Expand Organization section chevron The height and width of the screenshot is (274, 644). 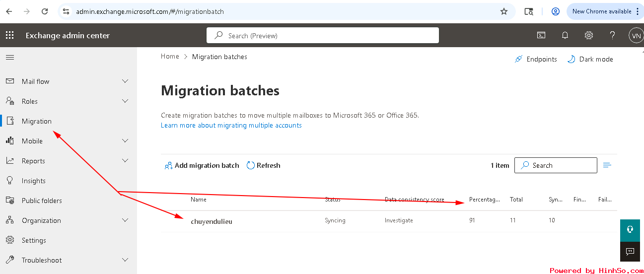(125, 220)
